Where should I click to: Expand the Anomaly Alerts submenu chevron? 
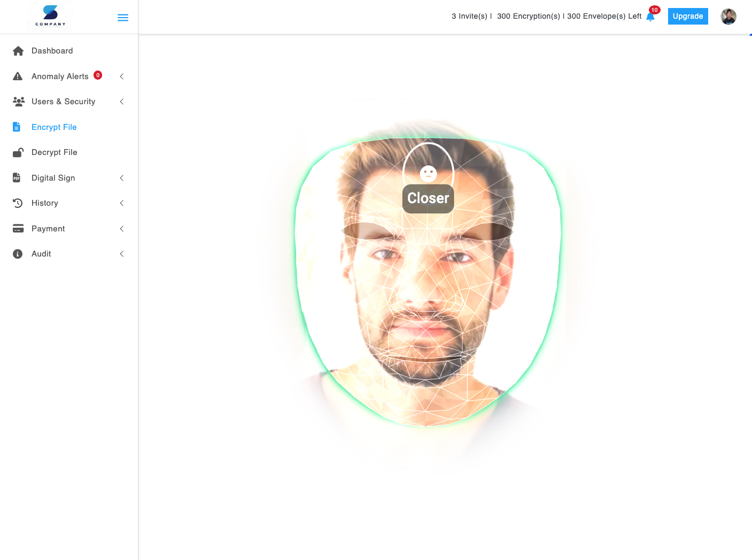(122, 76)
